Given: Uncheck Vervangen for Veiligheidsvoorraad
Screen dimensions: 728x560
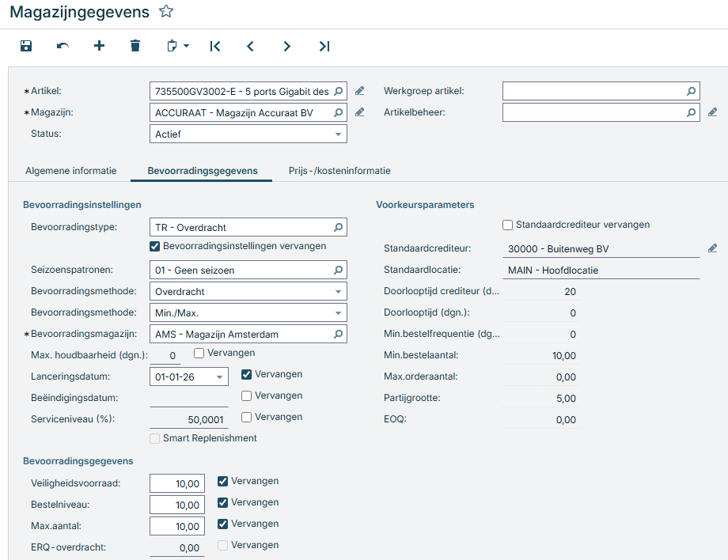Looking at the screenshot, I should point(223,481).
